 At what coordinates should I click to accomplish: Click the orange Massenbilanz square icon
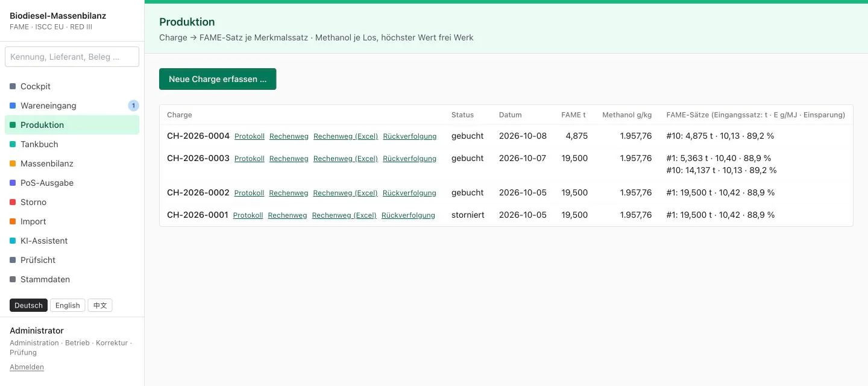coord(13,163)
